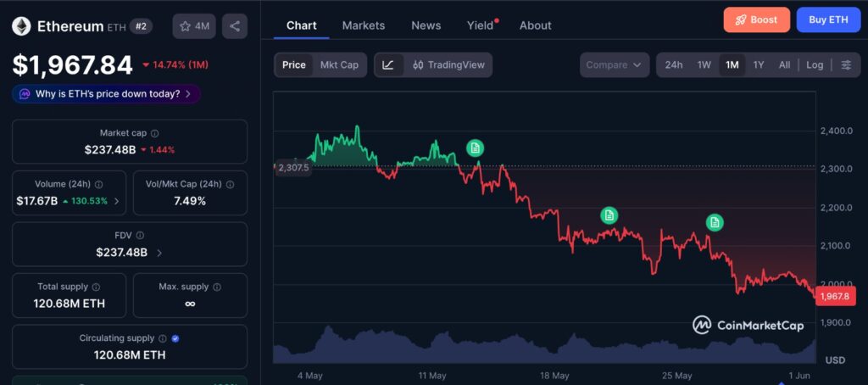Click the line chart view icon
This screenshot has width=868, height=385.
(x=388, y=64)
